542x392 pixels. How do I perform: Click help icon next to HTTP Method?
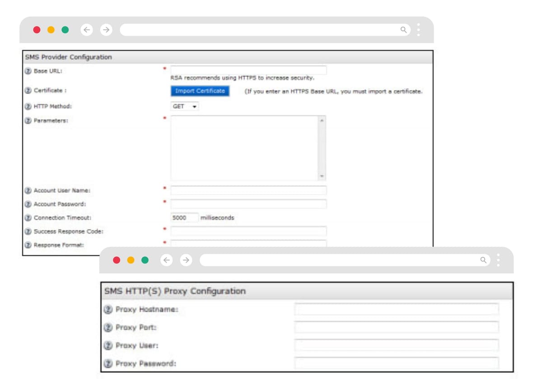click(28, 107)
